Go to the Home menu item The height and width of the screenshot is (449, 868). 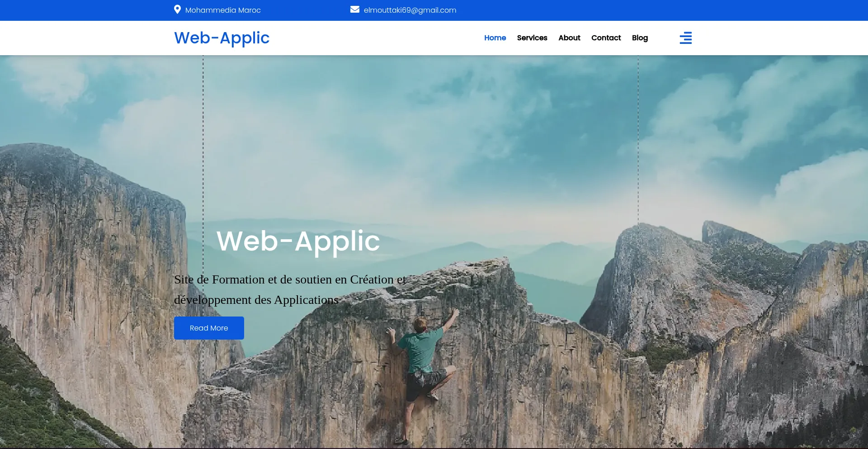495,38
